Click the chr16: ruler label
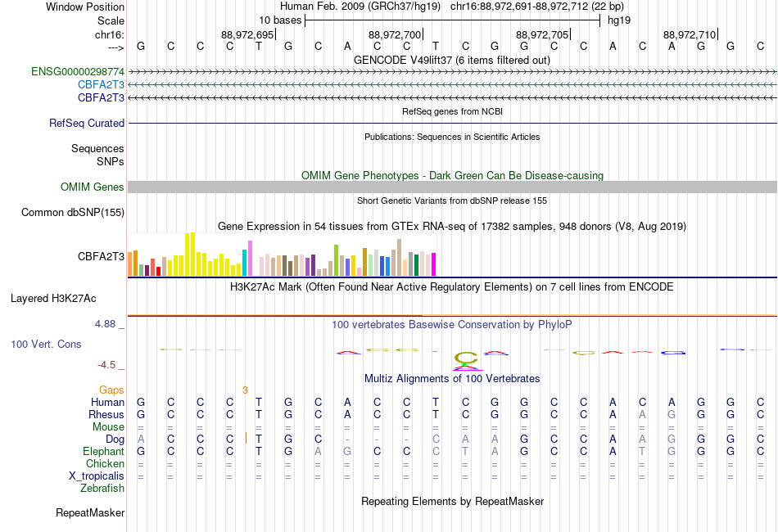 [110, 34]
